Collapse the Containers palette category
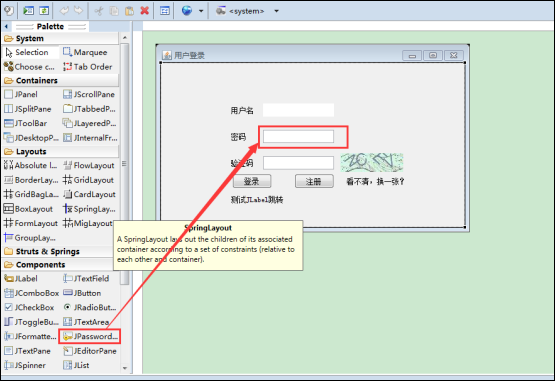The image size is (556, 382). [x=60, y=81]
